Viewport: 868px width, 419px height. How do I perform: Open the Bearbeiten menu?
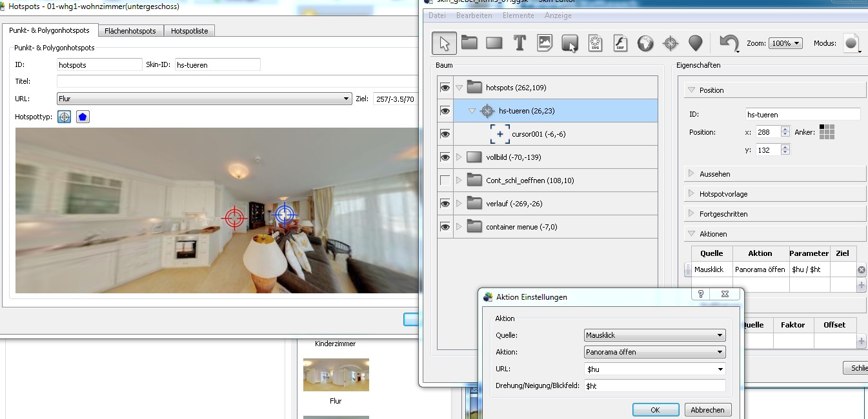click(474, 15)
